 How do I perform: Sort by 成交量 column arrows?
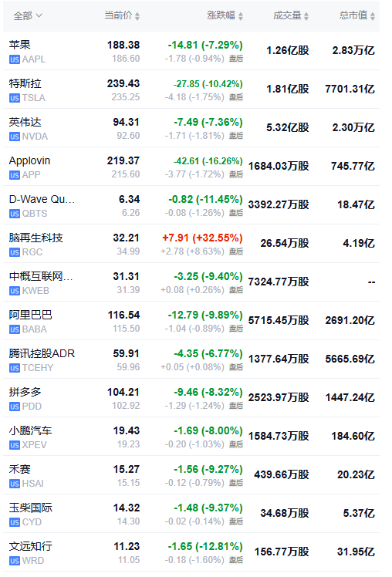tap(306, 16)
